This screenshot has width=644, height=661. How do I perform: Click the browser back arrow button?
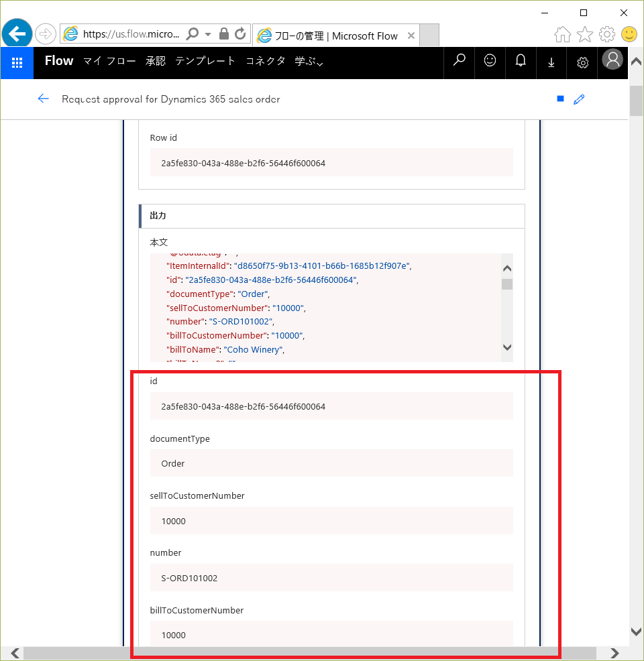pyautogui.click(x=17, y=34)
